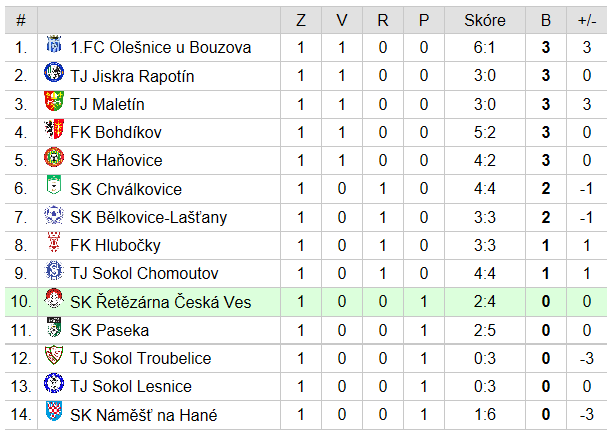Sort the table by Skóre column header
This screenshot has height=434, width=614.
point(485,20)
